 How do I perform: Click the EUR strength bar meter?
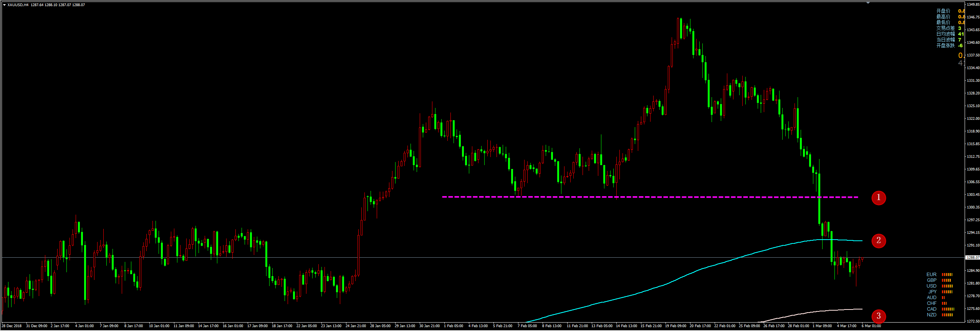point(947,275)
